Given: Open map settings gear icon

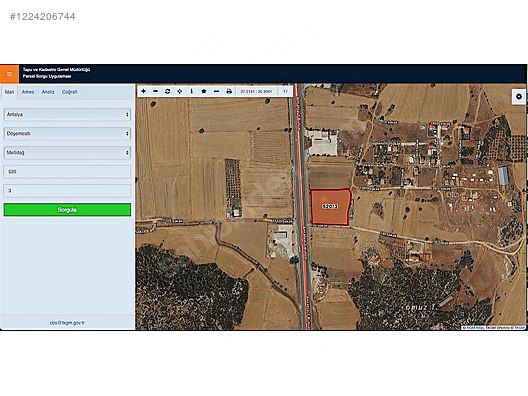Looking at the screenshot, I should point(519,97).
